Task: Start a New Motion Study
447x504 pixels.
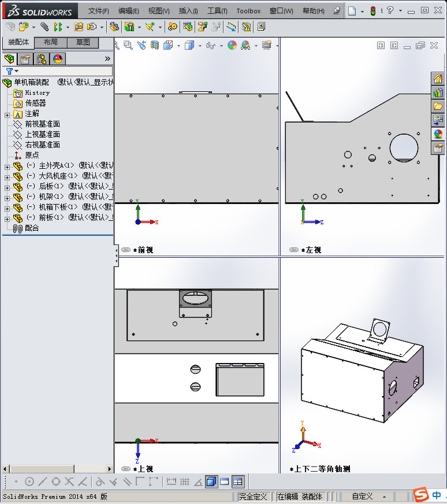Action: (x=173, y=27)
